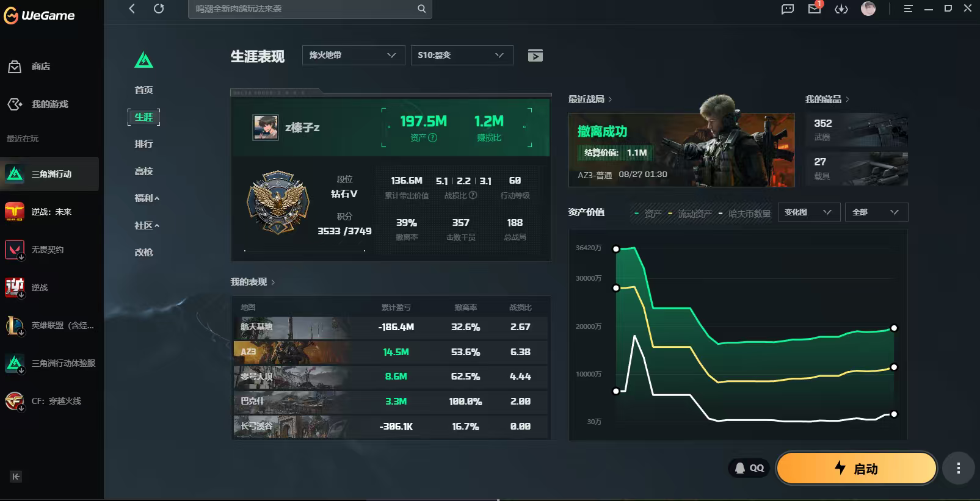This screenshot has width=980, height=501.
Task: Toggle the 哈夫币数量 legend line
Action: (744, 214)
